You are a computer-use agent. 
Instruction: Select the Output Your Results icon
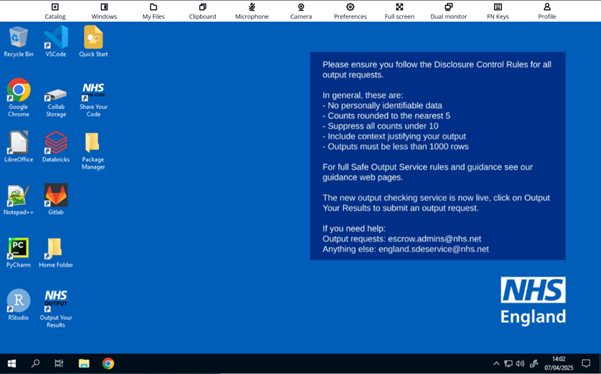56,308
